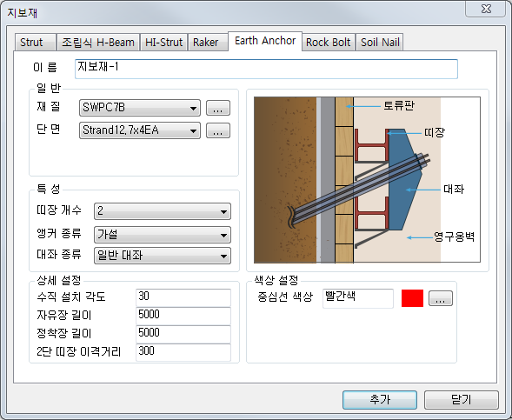Viewport: 512px width, 420px height.
Task: Switch to the 조립식 H-Beam tab
Action: [x=98, y=42]
